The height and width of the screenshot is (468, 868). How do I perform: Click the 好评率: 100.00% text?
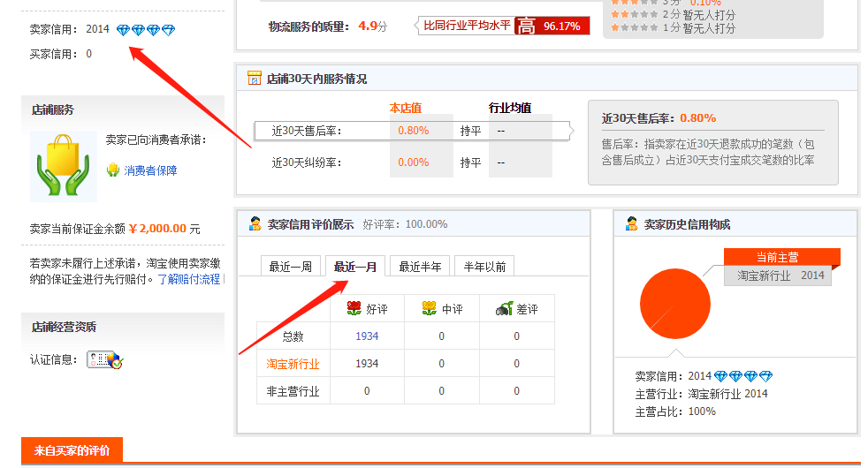click(x=405, y=224)
